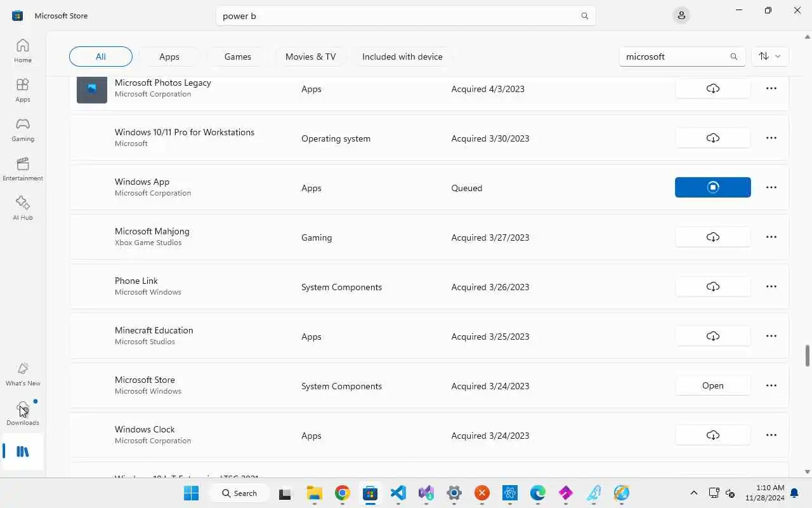812x508 pixels.
Task: Open the Windows Start menu
Action: [x=191, y=493]
